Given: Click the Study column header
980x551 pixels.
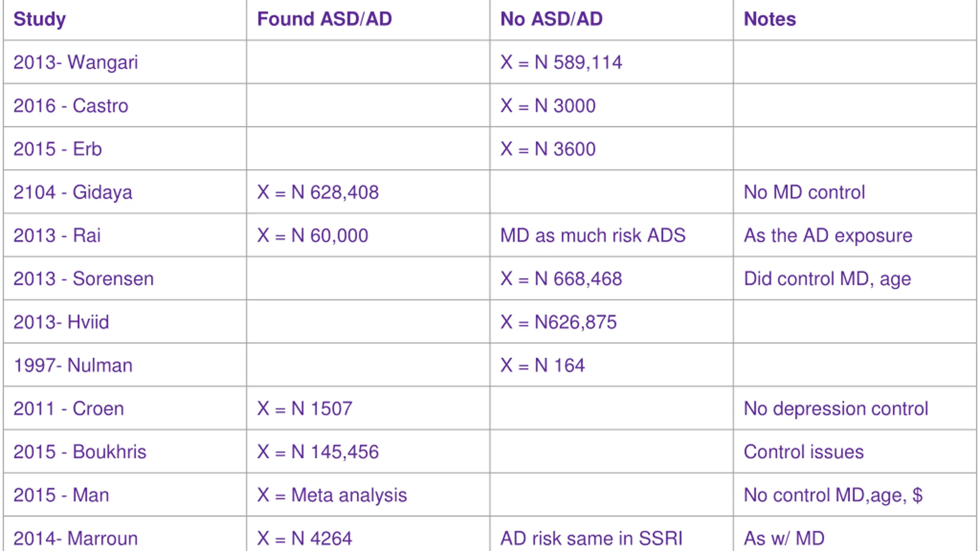Looking at the screenshot, I should coord(40,19).
